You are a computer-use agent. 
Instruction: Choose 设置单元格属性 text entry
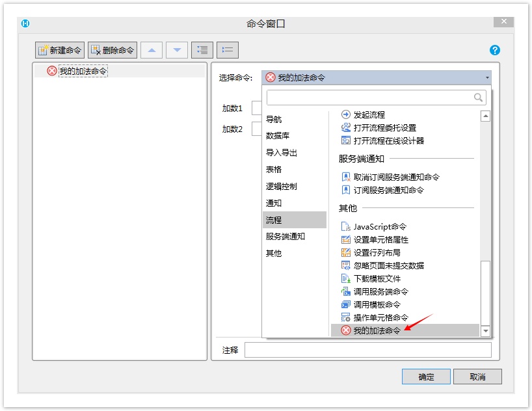click(381, 239)
